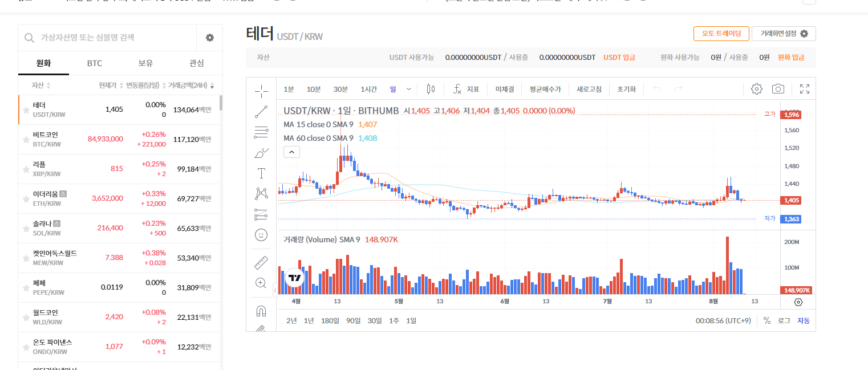Sort by 현재가 column header

[111, 86]
